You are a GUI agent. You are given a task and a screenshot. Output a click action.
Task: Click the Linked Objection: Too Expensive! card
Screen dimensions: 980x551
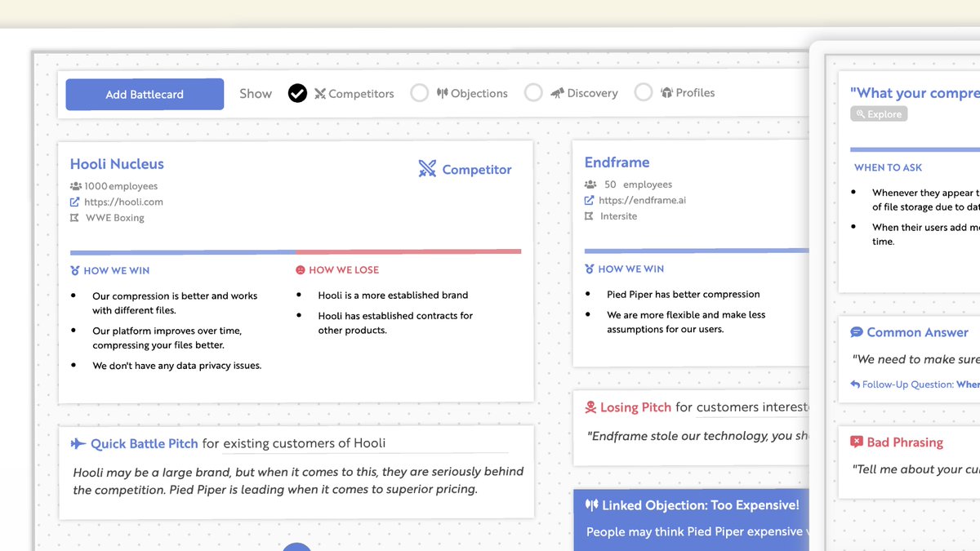pos(691,520)
